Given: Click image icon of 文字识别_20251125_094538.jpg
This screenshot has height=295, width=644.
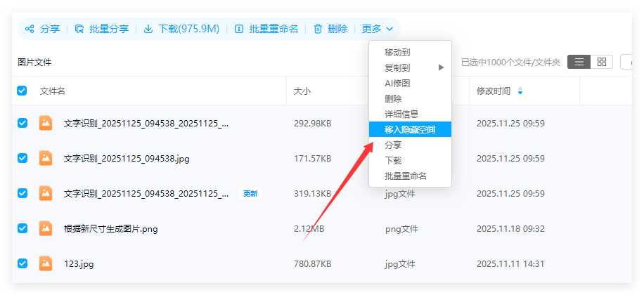Looking at the screenshot, I should pyautogui.click(x=46, y=158).
